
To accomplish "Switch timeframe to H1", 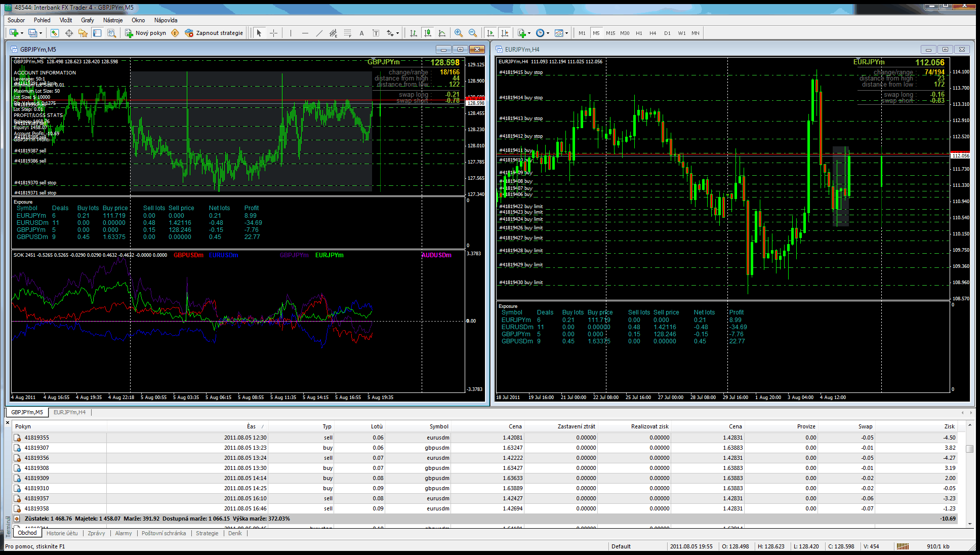I will pyautogui.click(x=639, y=33).
